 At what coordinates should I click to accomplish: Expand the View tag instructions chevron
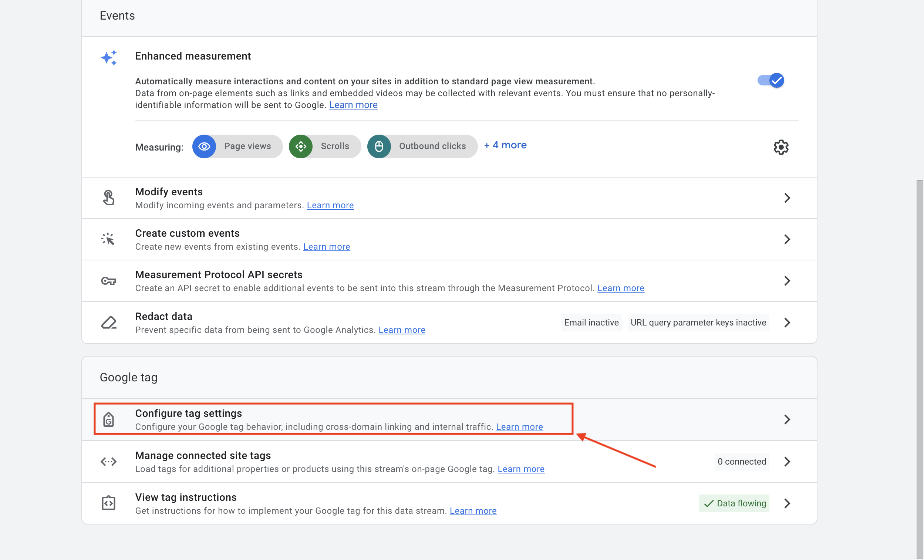[x=787, y=503]
